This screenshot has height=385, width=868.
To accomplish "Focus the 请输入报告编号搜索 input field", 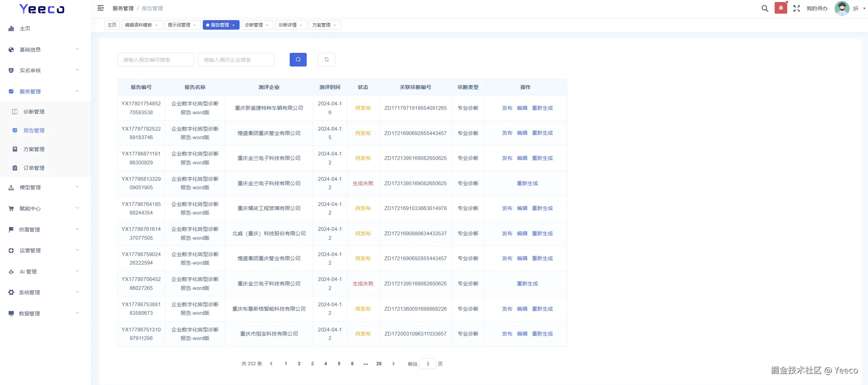I will pos(155,60).
